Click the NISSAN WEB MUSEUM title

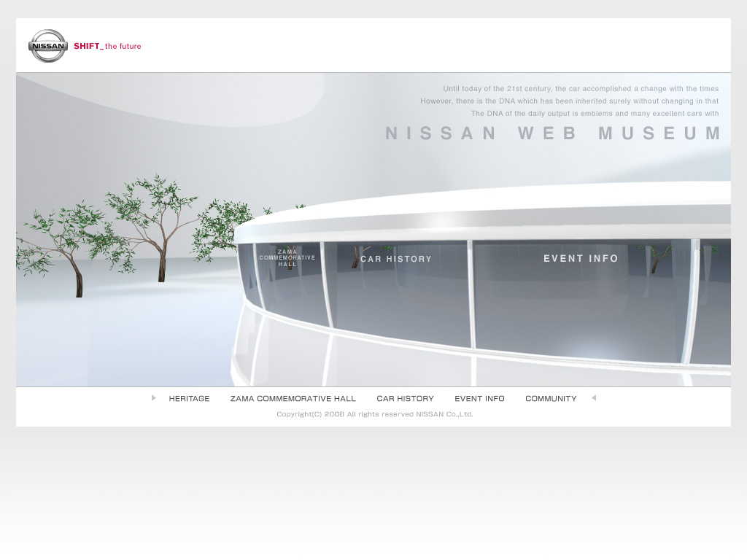(x=553, y=133)
